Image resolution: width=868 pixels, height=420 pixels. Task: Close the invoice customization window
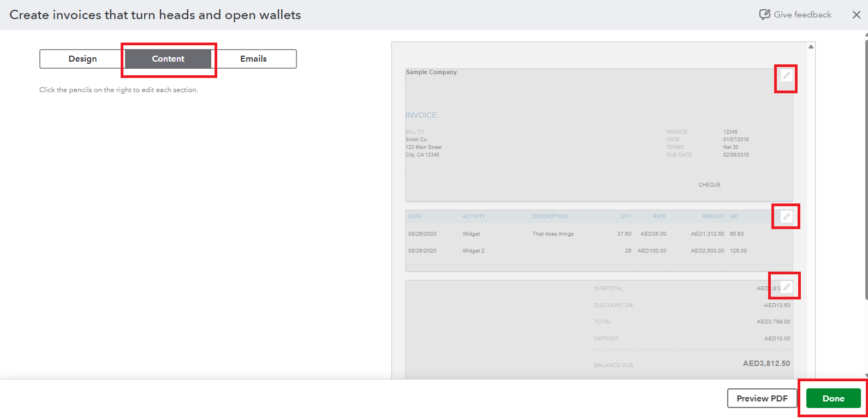coord(856,15)
